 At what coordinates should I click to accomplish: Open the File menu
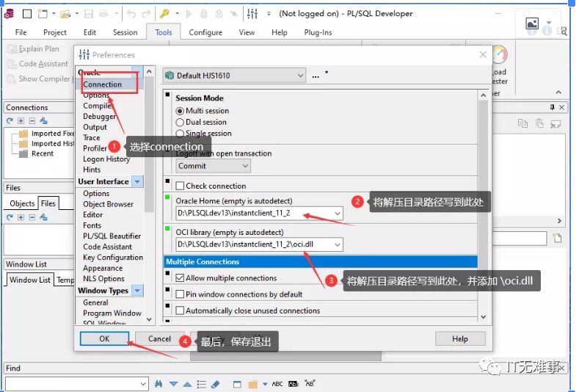point(21,32)
